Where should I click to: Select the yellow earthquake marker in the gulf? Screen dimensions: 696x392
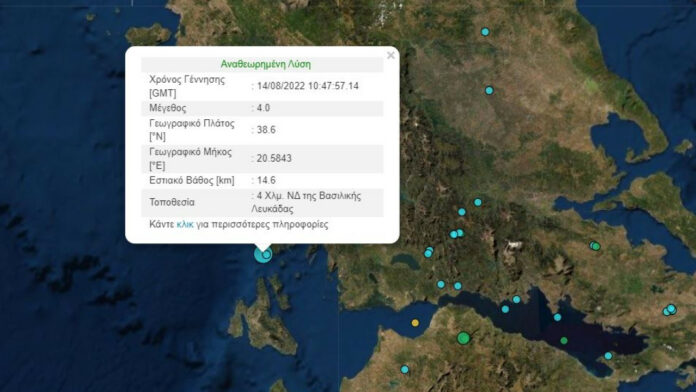tap(415, 323)
